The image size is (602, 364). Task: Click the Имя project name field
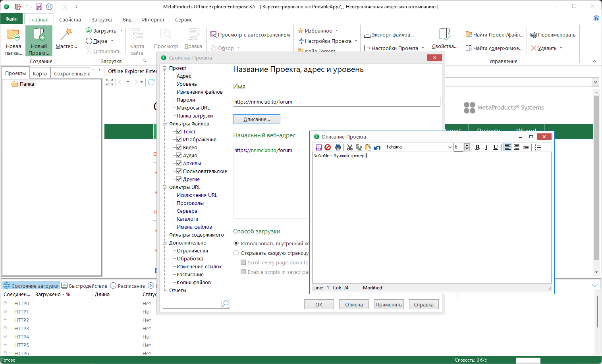coord(337,102)
